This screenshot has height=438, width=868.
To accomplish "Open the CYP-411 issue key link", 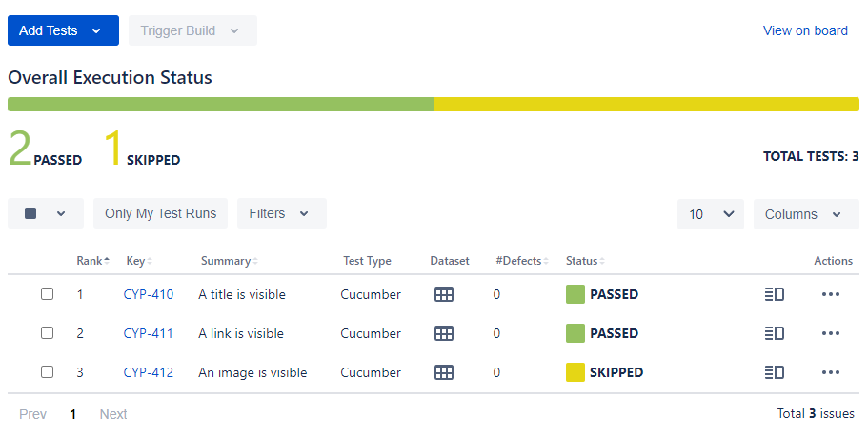I will click(149, 333).
